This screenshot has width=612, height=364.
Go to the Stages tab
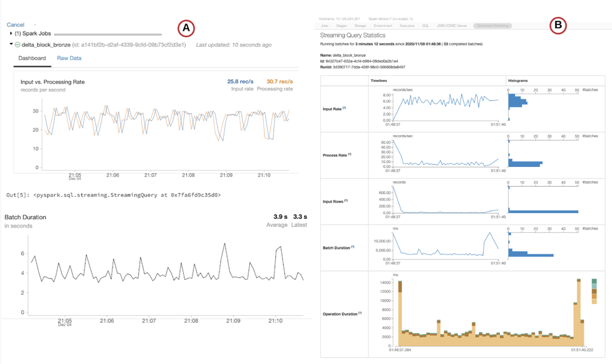pos(341,26)
